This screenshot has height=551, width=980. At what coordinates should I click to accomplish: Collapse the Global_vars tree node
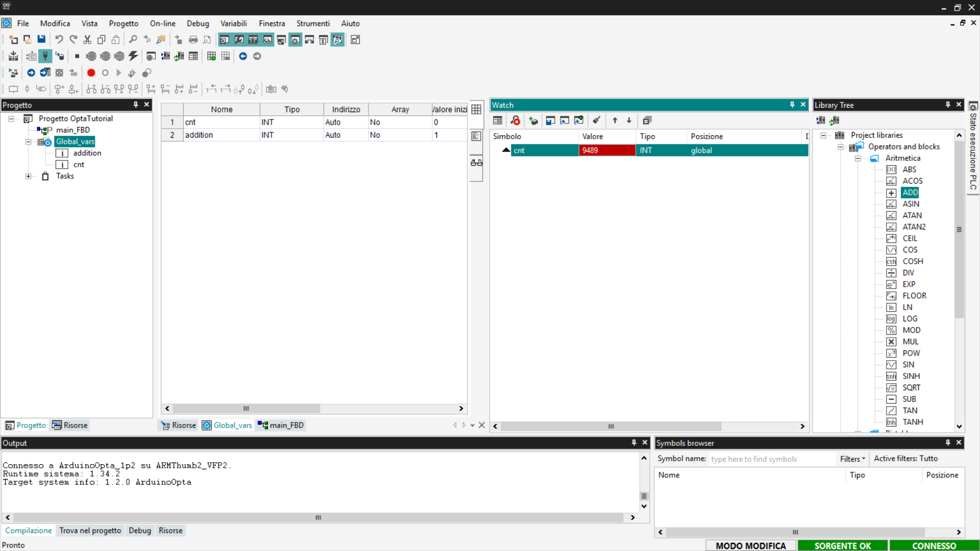tap(29, 142)
